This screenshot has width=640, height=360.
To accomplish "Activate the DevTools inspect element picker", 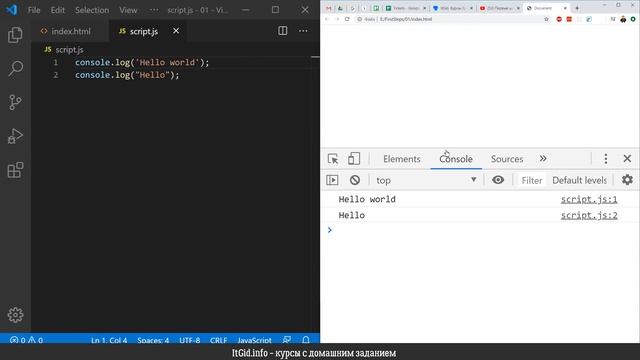I will 333,159.
